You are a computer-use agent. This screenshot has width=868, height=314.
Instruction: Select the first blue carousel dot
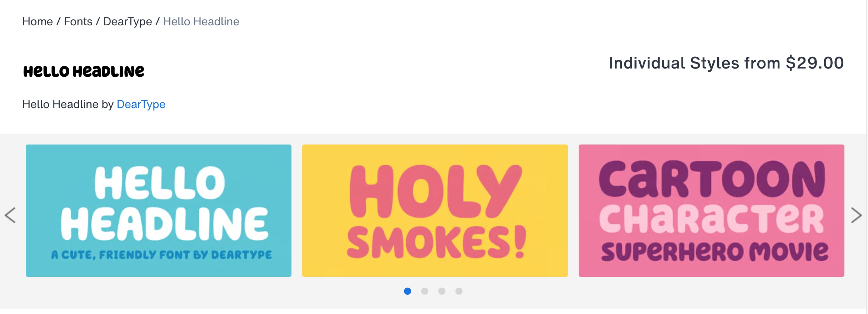pos(408,291)
